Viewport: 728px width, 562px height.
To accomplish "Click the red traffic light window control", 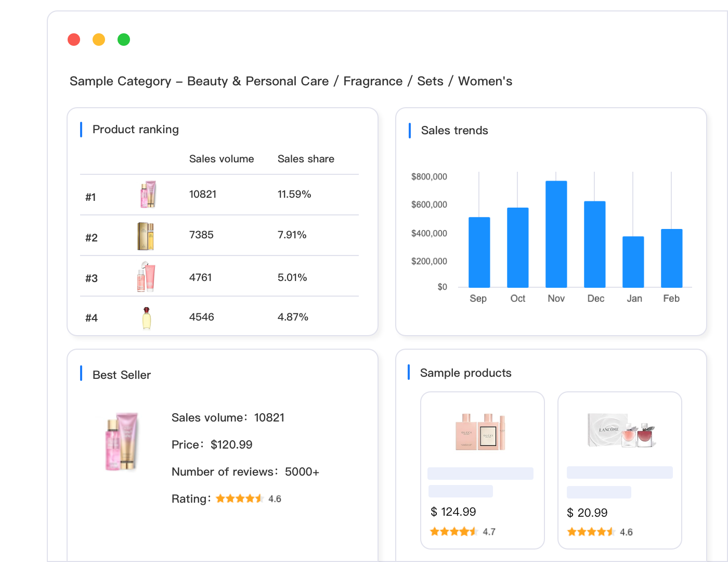I will pos(74,40).
